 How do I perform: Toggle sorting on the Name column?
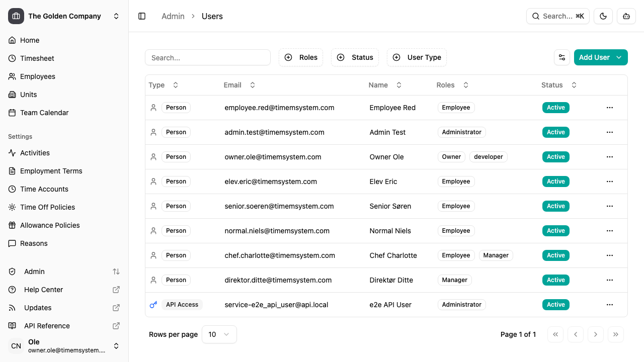pyautogui.click(x=399, y=85)
